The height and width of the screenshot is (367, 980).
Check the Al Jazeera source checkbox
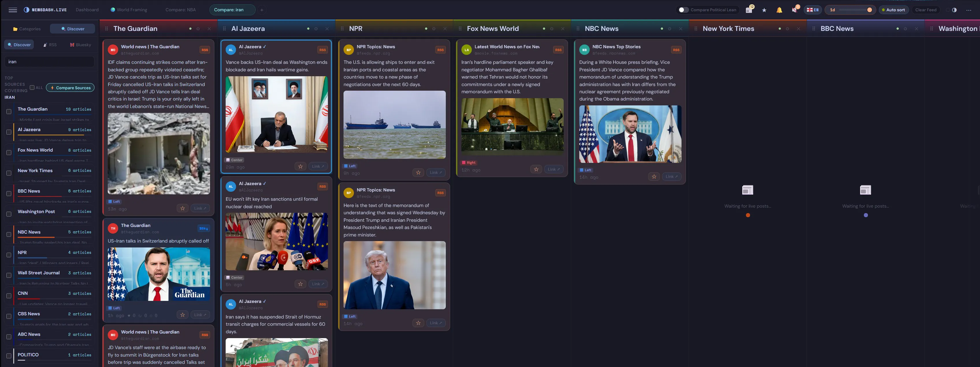[9, 132]
